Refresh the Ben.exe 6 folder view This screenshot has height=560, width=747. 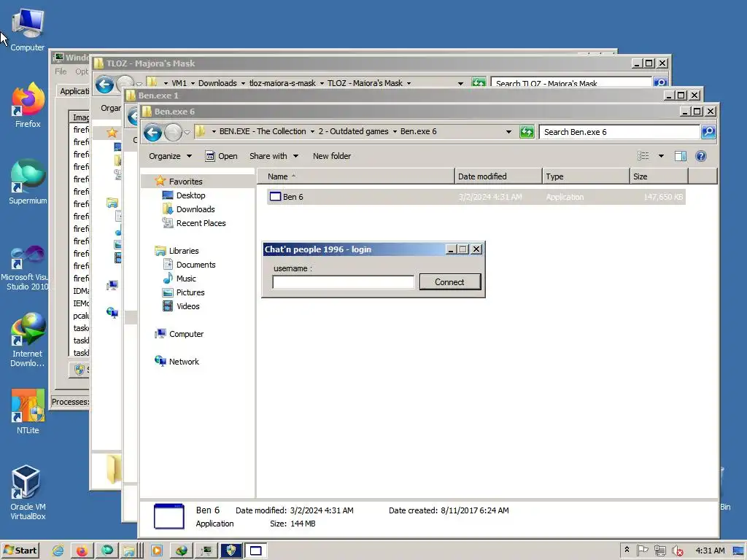click(527, 132)
